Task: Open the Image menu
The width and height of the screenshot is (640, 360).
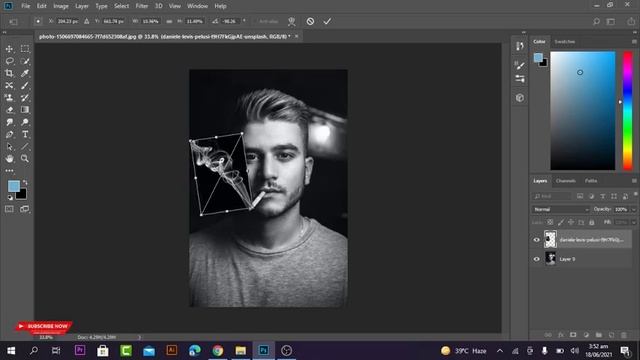Action: pos(61,6)
